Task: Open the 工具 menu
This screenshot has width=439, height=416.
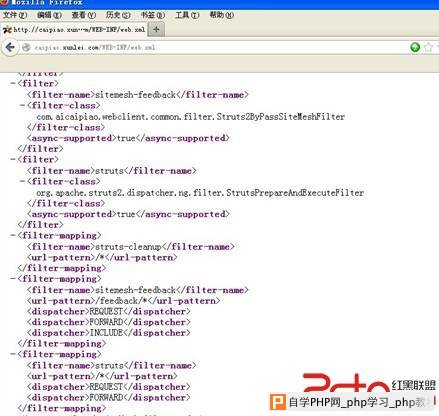Action: pyautogui.click(x=187, y=15)
